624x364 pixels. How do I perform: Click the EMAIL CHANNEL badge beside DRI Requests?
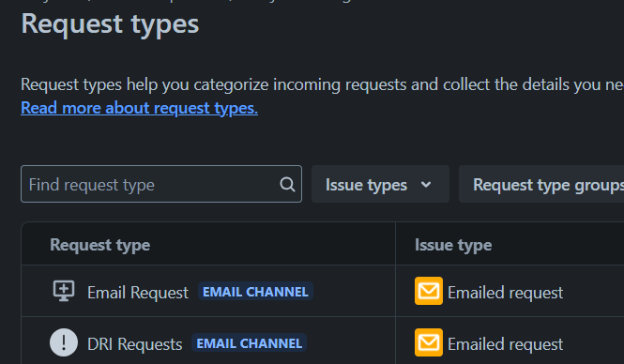click(249, 343)
